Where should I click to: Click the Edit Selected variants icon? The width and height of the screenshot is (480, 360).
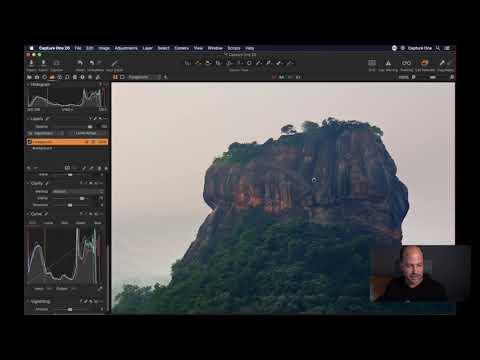click(424, 62)
